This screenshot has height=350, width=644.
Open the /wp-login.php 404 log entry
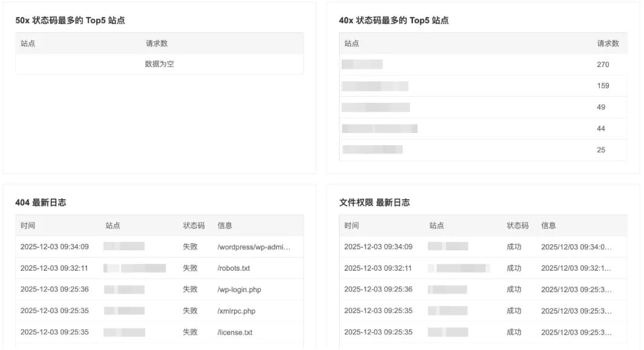pyautogui.click(x=239, y=290)
